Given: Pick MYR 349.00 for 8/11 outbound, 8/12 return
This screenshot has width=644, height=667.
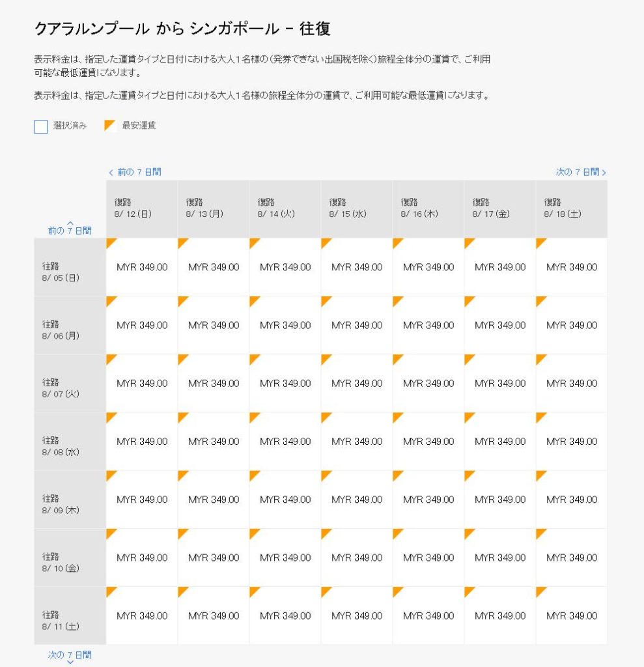Looking at the screenshot, I should tap(142, 616).
